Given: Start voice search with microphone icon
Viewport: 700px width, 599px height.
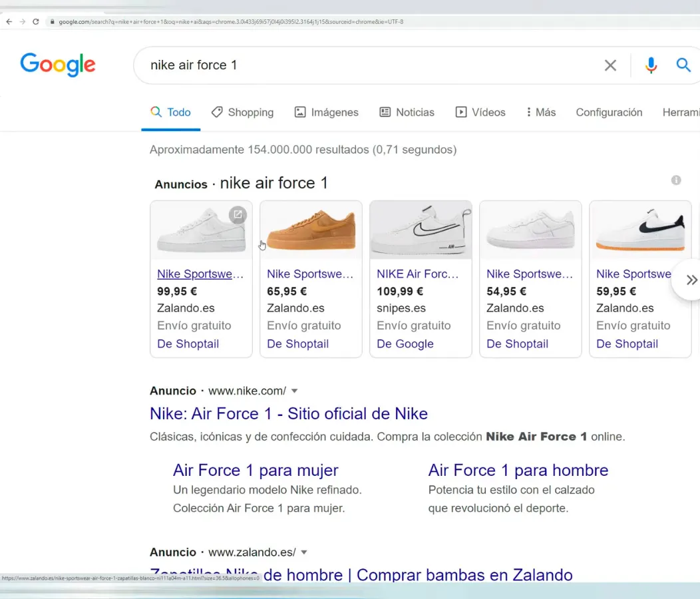Looking at the screenshot, I should (x=651, y=65).
